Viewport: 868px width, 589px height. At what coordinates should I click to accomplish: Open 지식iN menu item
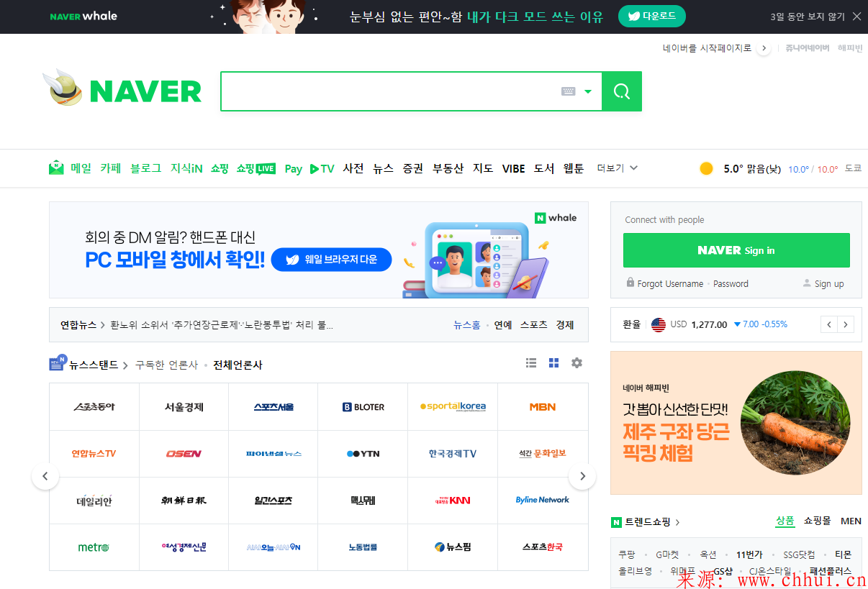point(186,168)
